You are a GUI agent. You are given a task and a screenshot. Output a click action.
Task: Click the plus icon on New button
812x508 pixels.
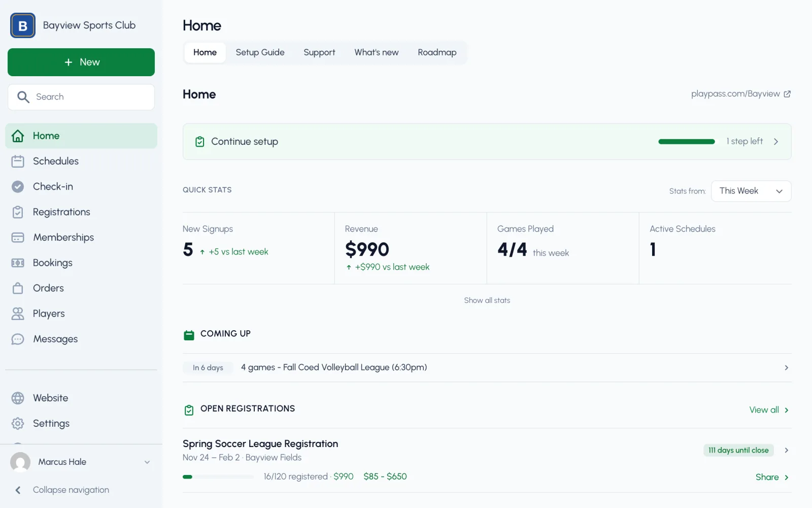[69, 62]
